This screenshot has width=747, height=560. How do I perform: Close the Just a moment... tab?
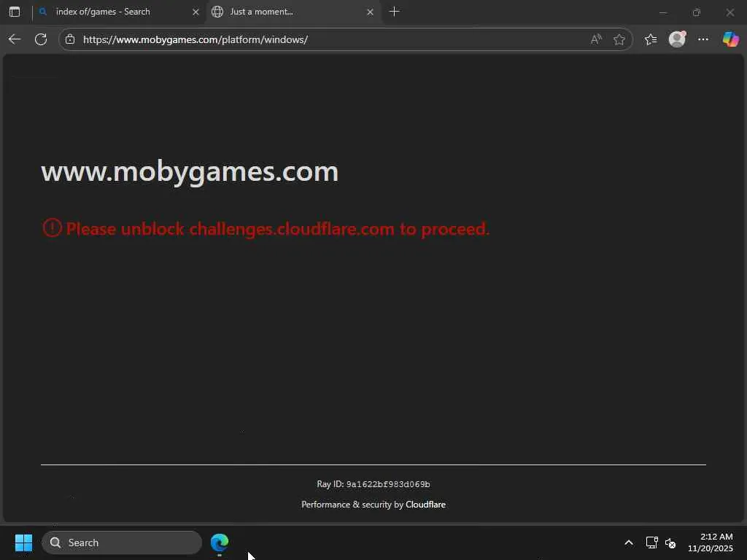pyautogui.click(x=370, y=12)
